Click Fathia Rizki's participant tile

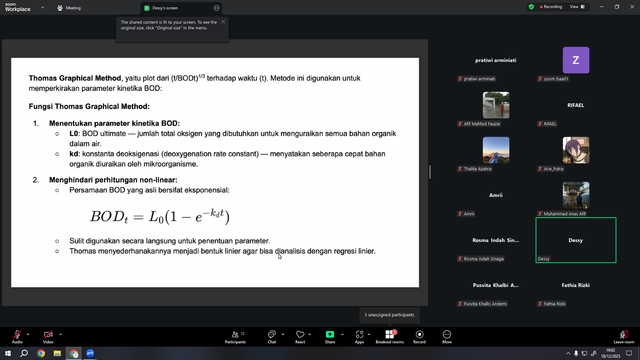coord(576,285)
